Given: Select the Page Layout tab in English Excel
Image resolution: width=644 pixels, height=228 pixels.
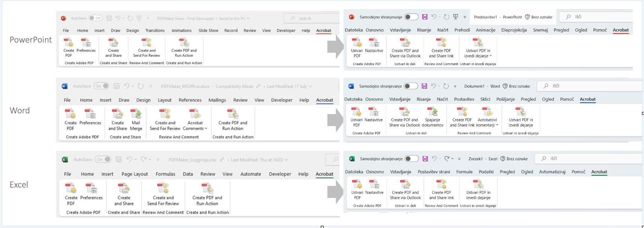Looking at the screenshot, I should 134,174.
